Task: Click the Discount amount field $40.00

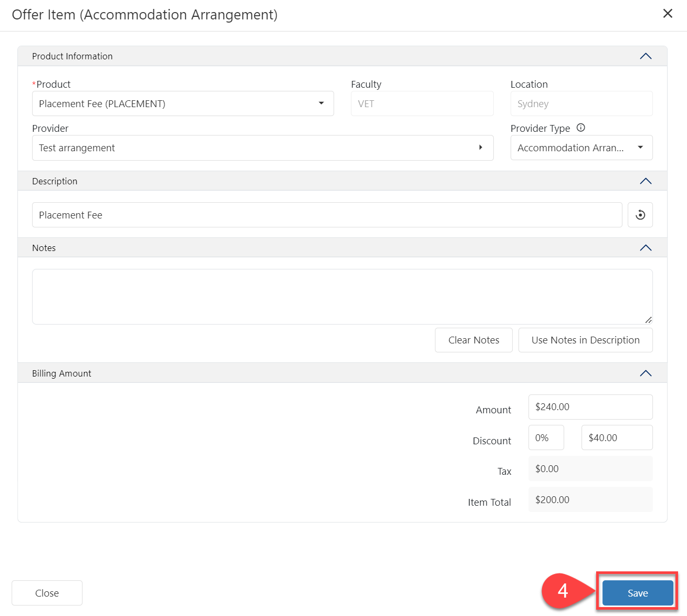Action: [616, 437]
